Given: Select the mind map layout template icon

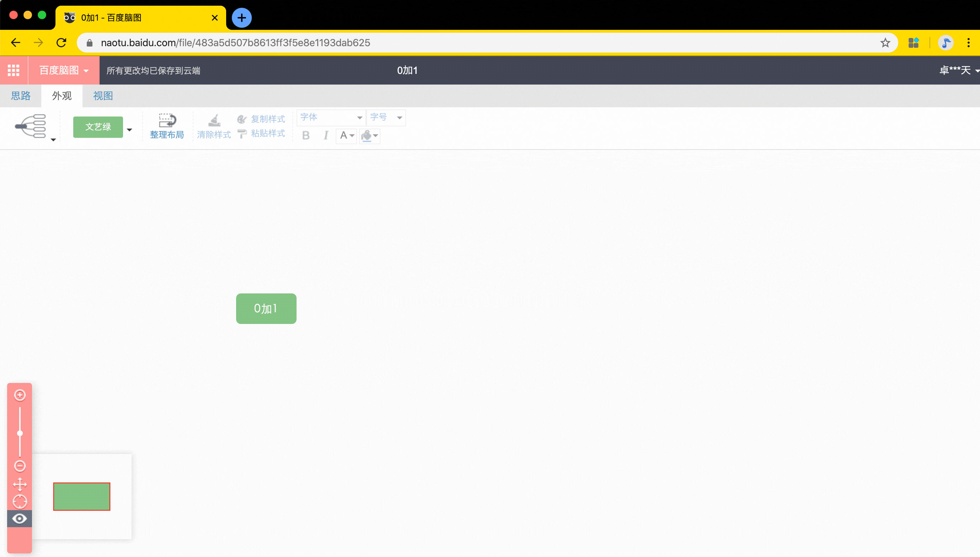Looking at the screenshot, I should click(31, 125).
